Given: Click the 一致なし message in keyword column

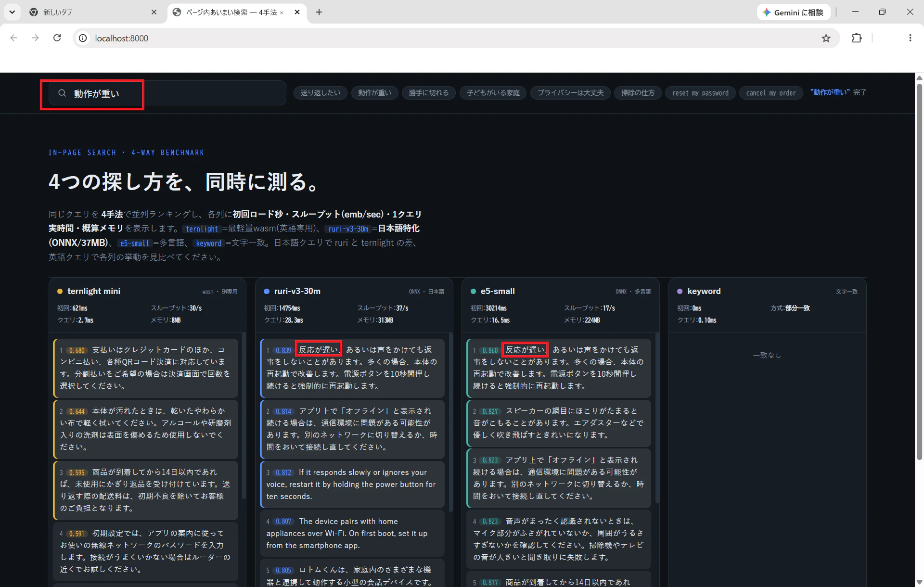Looking at the screenshot, I should pos(767,355).
